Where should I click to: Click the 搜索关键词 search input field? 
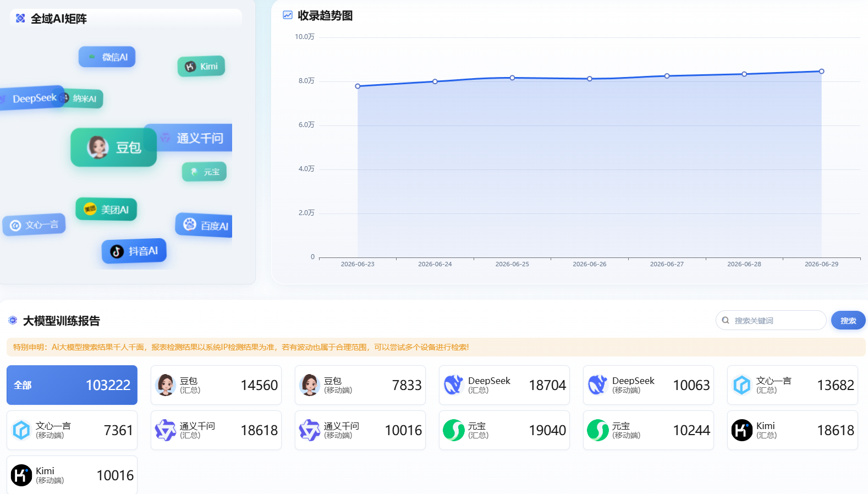tap(771, 320)
